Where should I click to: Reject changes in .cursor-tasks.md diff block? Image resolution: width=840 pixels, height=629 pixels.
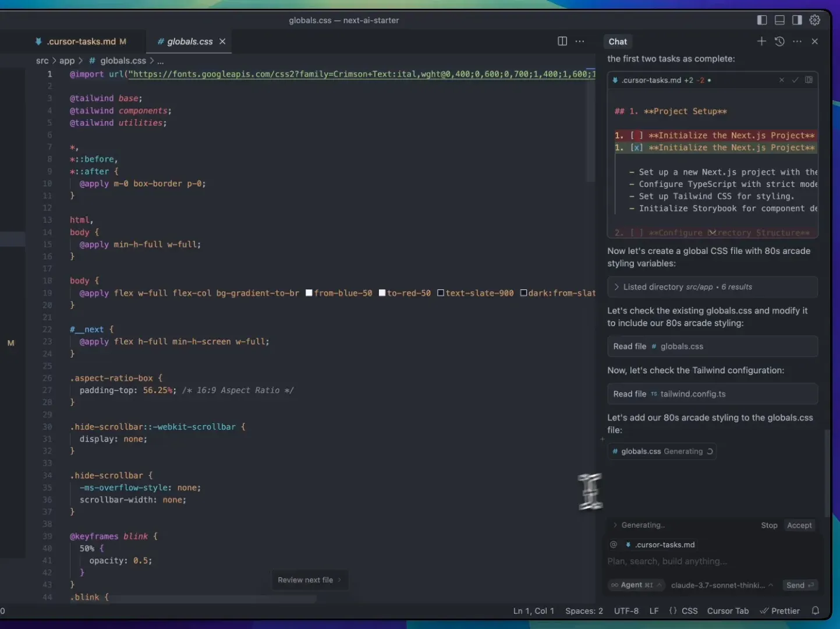pos(782,80)
